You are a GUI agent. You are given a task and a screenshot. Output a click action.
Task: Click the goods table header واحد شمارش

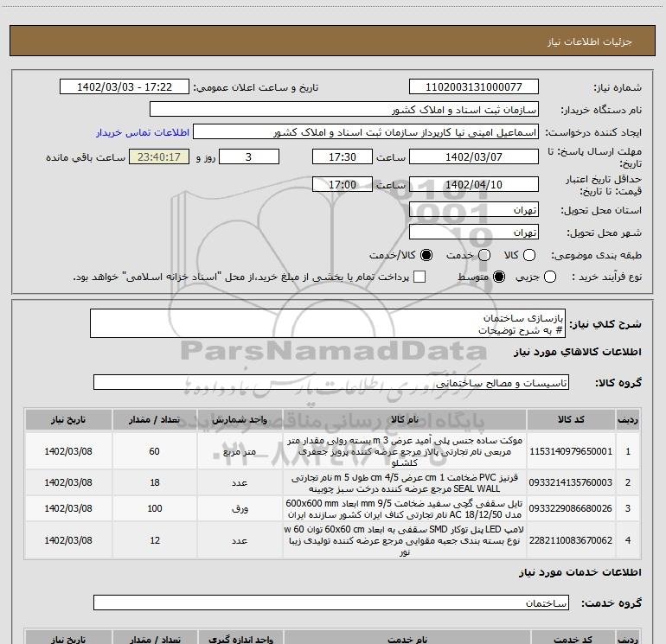tap(240, 419)
